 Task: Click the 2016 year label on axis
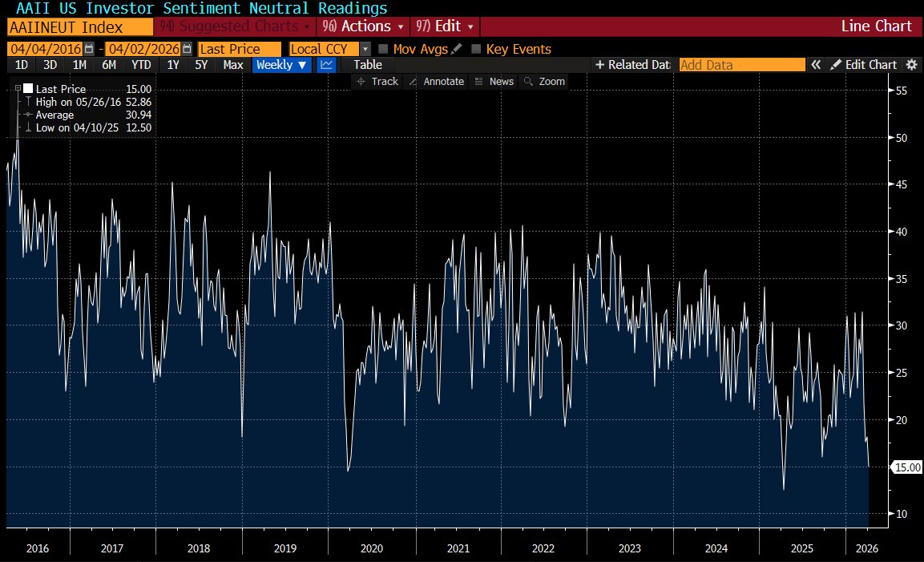[38, 548]
